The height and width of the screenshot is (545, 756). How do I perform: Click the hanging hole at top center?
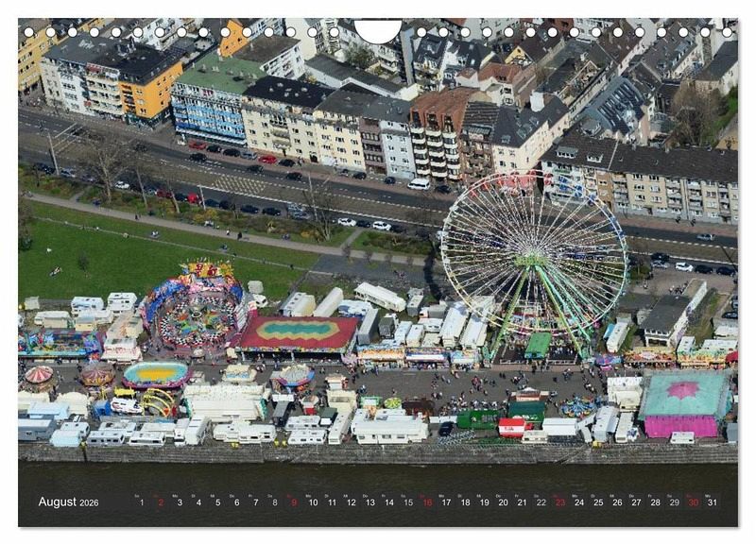coord(378,28)
